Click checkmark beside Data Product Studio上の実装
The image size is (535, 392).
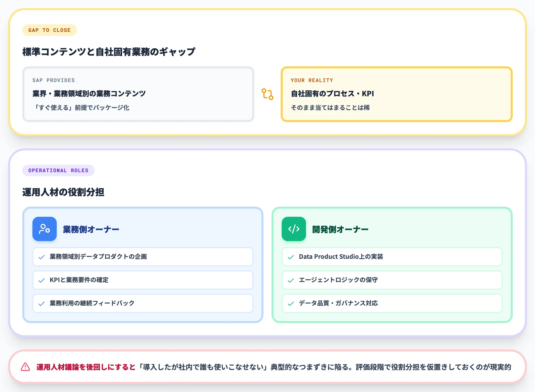click(x=291, y=257)
